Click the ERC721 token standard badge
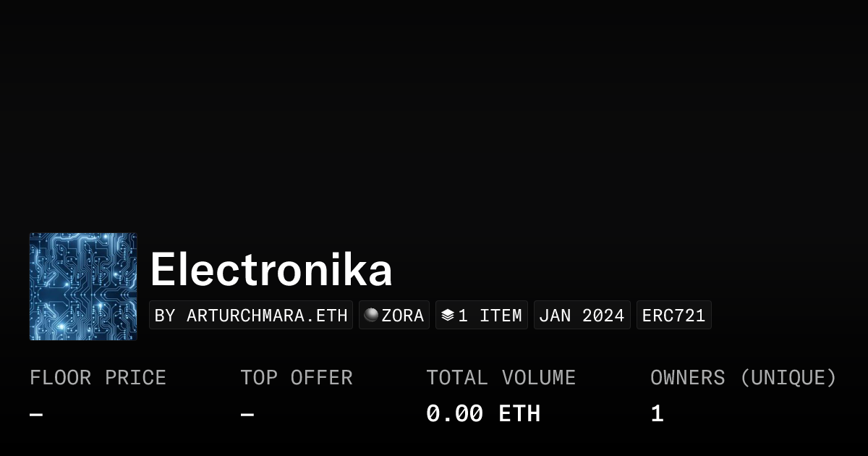 (x=673, y=316)
